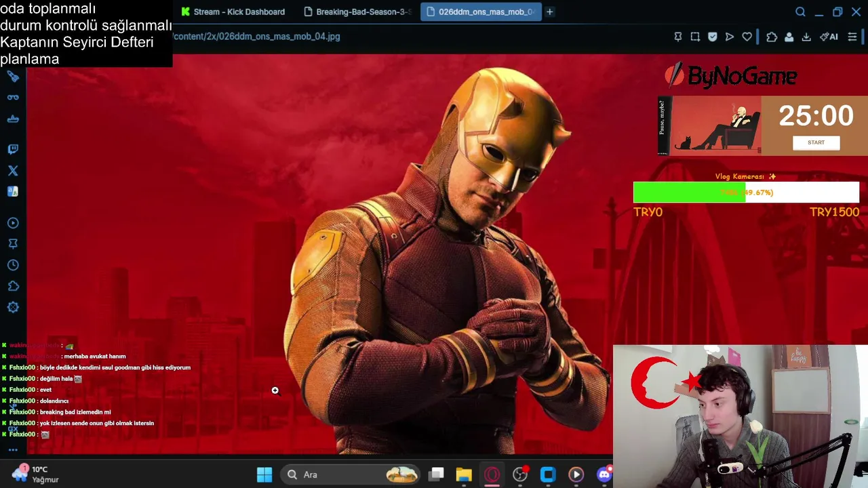
Task: Click the rocket icon in the sidebar
Action: click(13, 77)
